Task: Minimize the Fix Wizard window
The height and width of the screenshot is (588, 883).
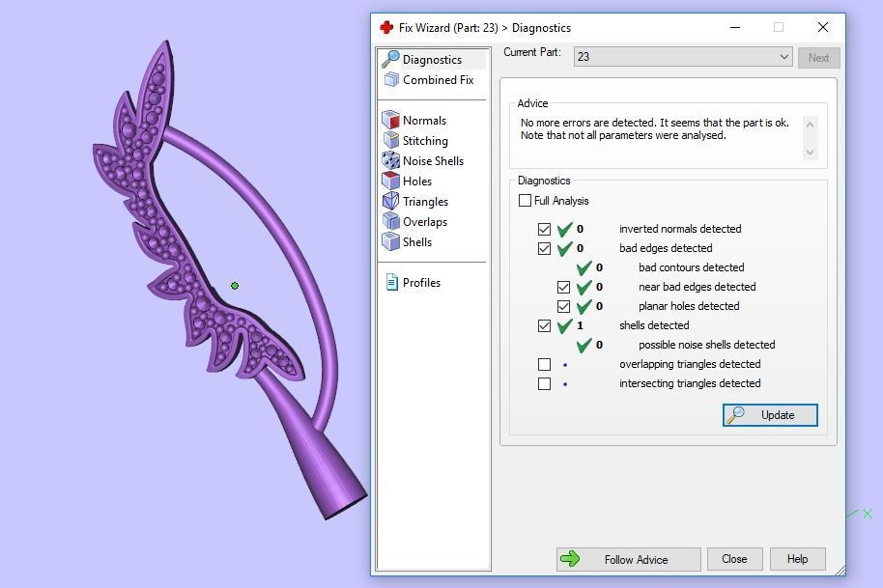Action: pyautogui.click(x=735, y=27)
